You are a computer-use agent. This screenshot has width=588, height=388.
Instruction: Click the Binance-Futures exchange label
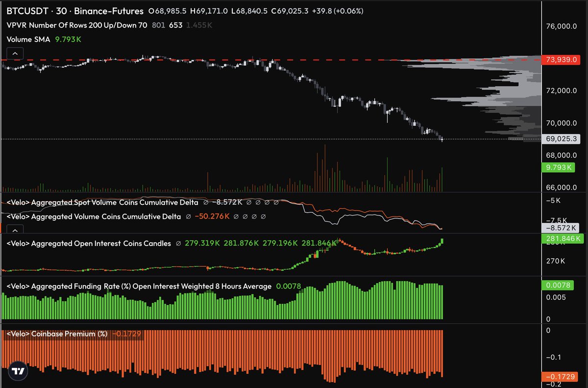[108, 11]
